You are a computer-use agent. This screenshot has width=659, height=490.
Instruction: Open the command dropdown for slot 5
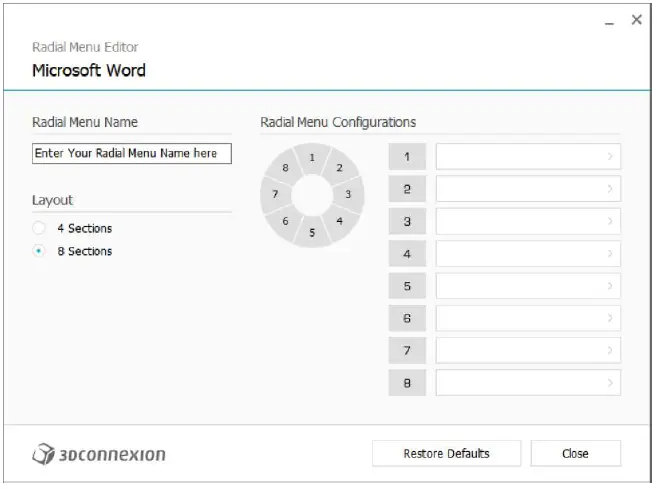528,286
